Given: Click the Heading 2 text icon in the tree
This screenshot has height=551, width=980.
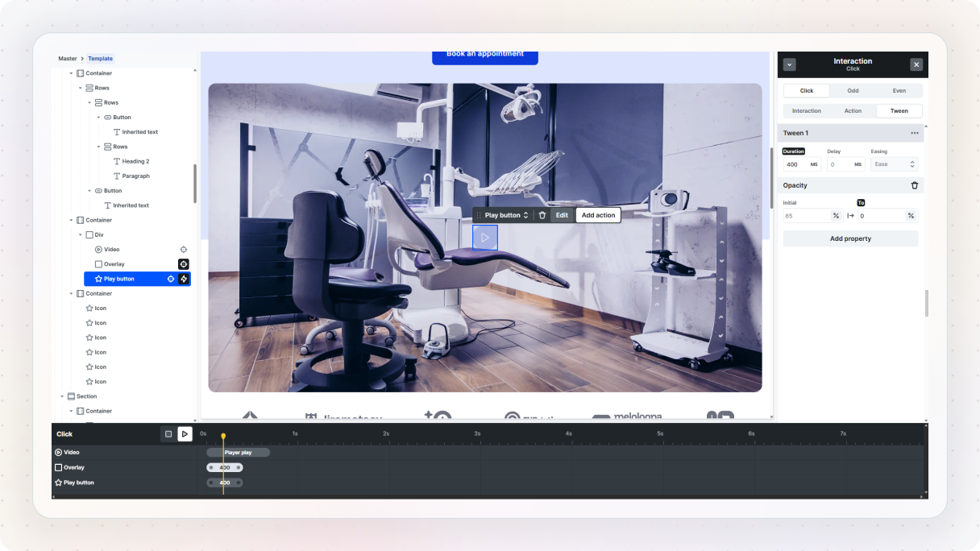Looking at the screenshot, I should coord(117,161).
